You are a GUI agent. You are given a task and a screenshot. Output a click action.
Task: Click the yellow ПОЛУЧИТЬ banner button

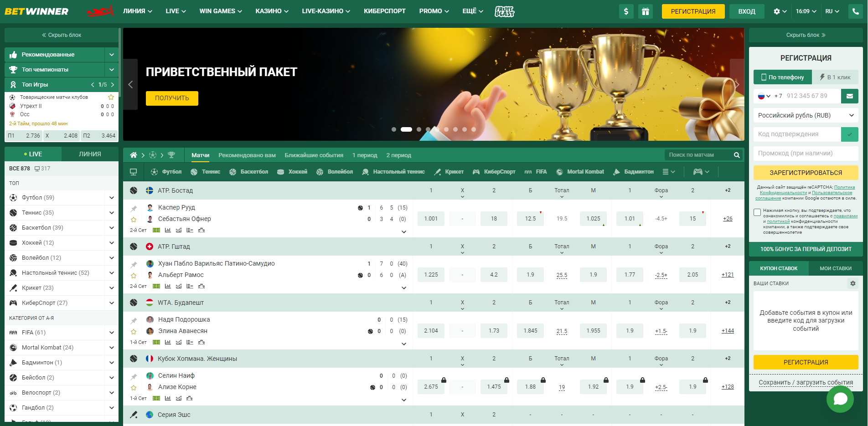coord(172,98)
